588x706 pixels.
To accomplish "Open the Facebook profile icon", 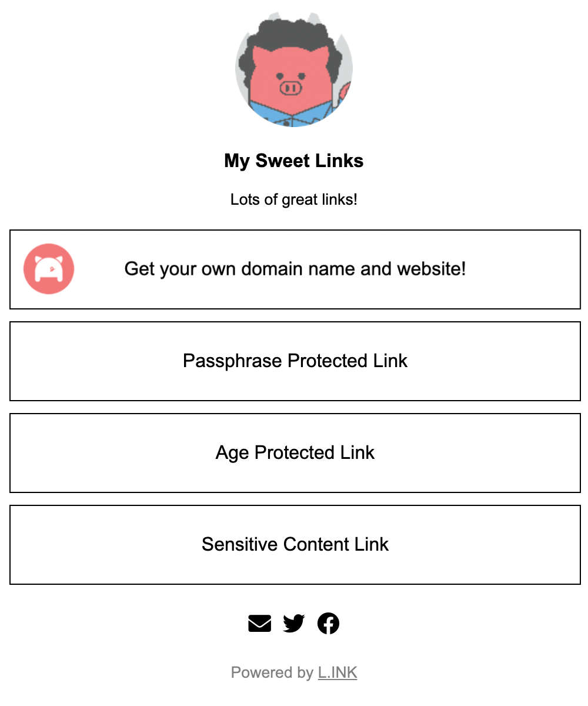I will pyautogui.click(x=329, y=622).
